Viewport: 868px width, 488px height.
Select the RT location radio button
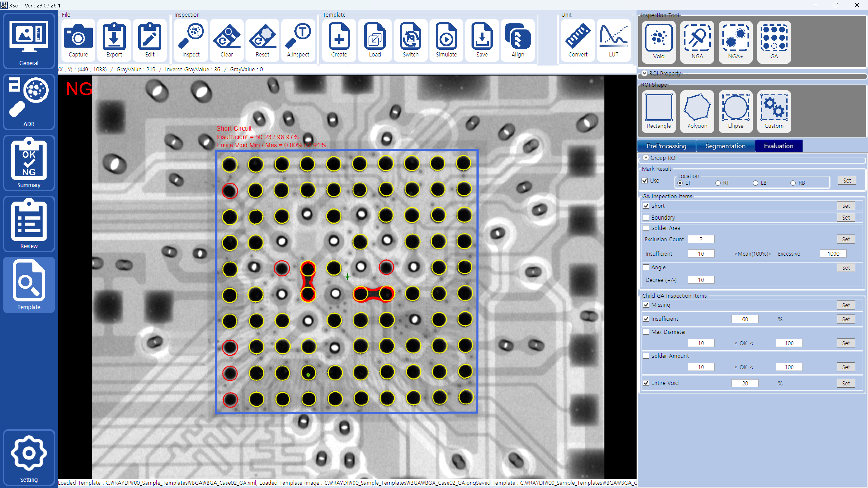(x=718, y=183)
